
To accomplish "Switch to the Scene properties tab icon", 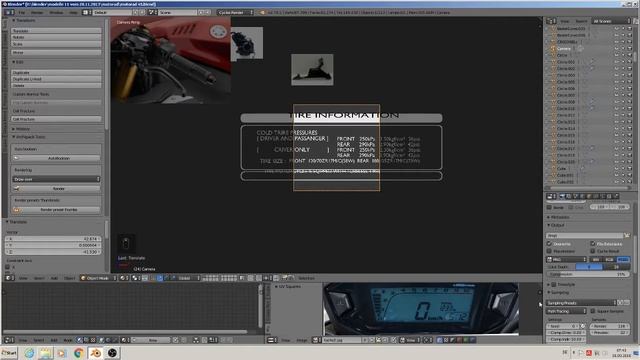I will pos(575,196).
